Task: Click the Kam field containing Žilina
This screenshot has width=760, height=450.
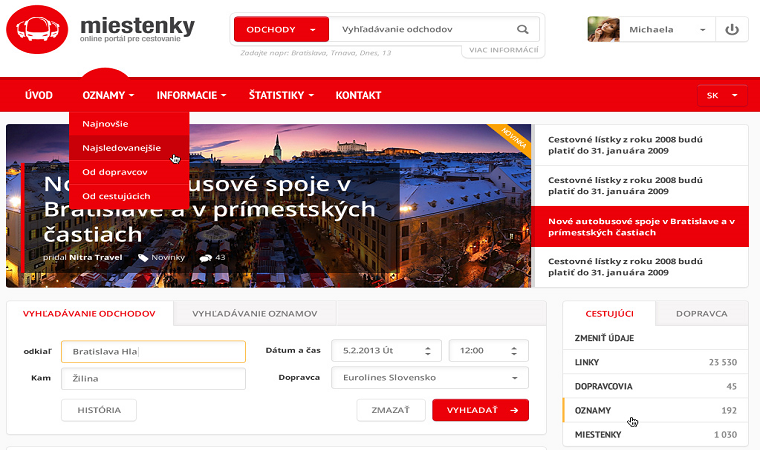Action: click(153, 379)
